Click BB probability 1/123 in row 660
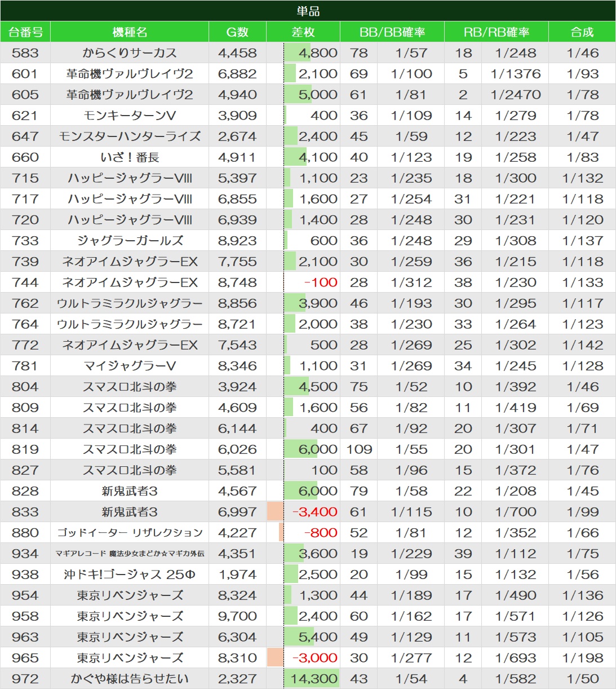 tap(411, 157)
